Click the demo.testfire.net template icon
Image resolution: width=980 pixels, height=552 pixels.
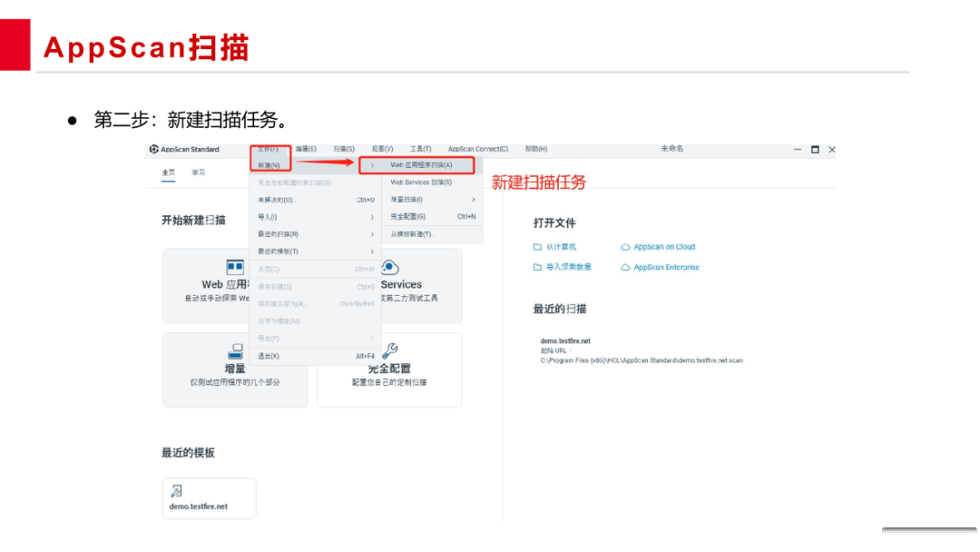(x=176, y=491)
